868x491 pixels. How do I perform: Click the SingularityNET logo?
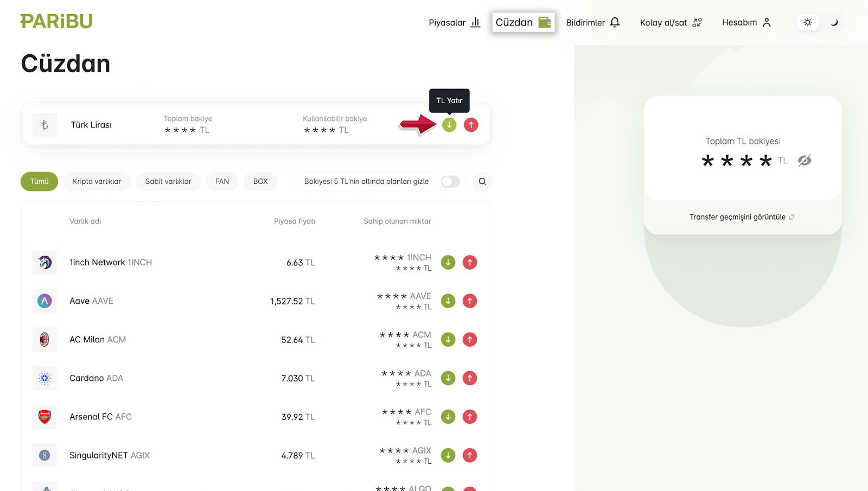tap(44, 455)
